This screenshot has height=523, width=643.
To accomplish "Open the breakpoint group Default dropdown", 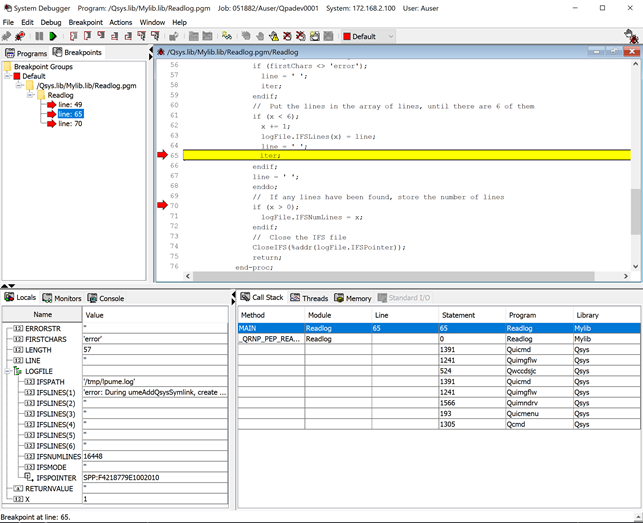I will (389, 36).
